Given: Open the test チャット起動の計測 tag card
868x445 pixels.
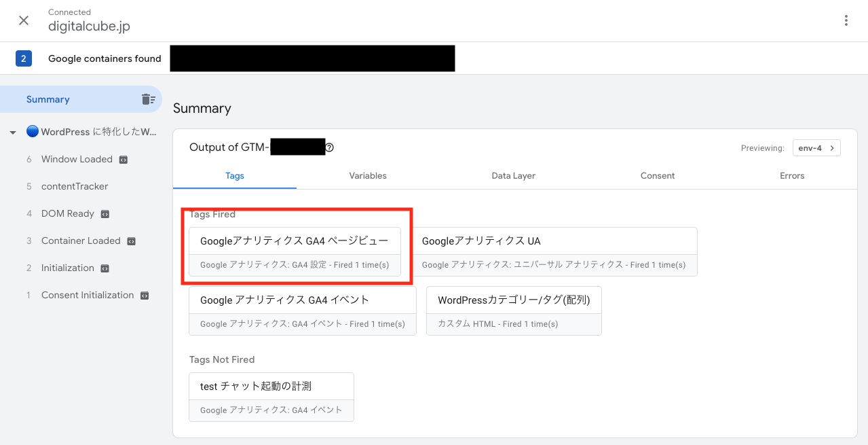Looking at the screenshot, I should (x=271, y=397).
